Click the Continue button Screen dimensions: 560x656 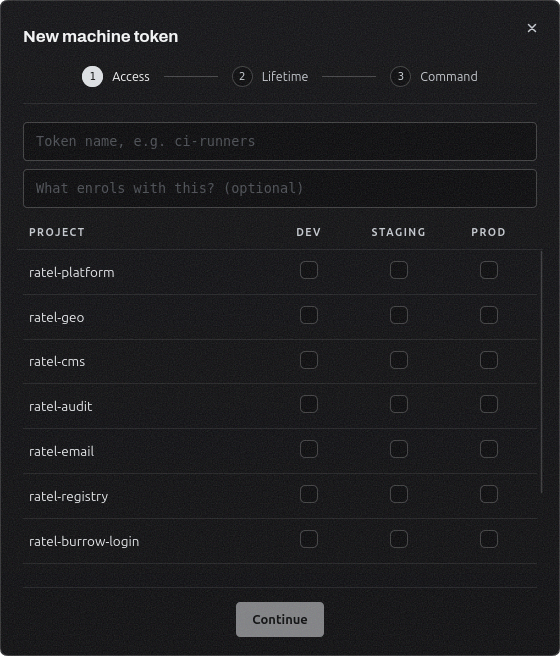tap(280, 619)
